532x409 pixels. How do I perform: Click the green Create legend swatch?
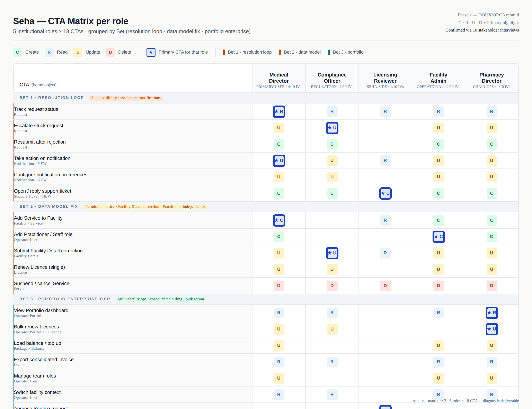pos(18,52)
